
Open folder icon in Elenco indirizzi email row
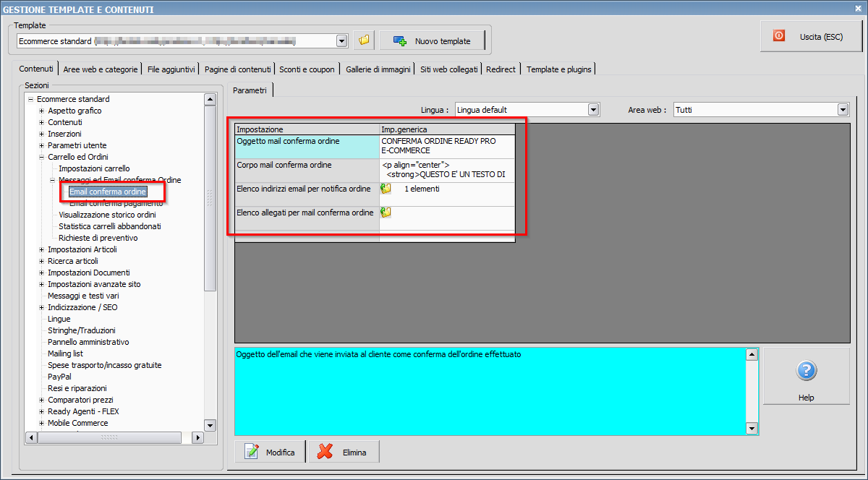[386, 189]
